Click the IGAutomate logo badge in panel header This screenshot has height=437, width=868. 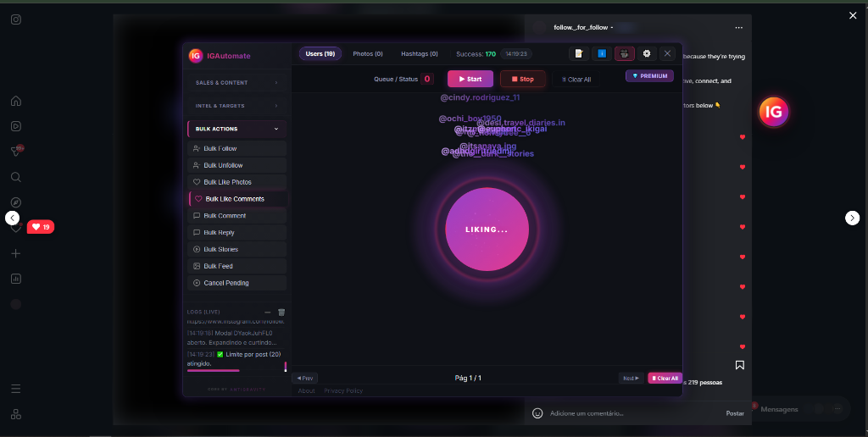(x=196, y=56)
